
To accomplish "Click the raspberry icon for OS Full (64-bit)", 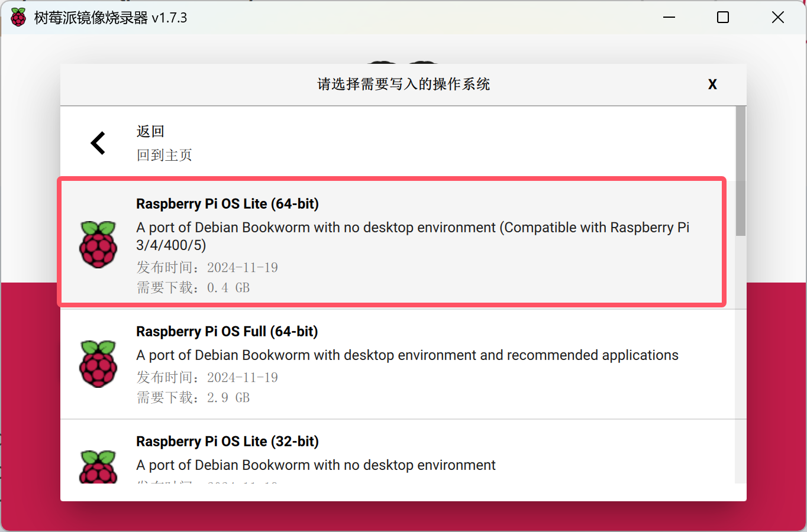I will click(x=98, y=364).
